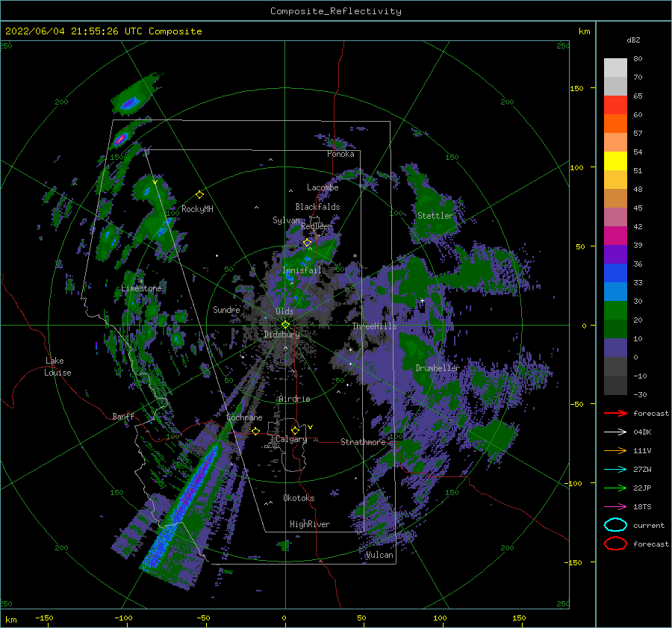Select the white 04DK arrow legend entry

(x=615, y=432)
